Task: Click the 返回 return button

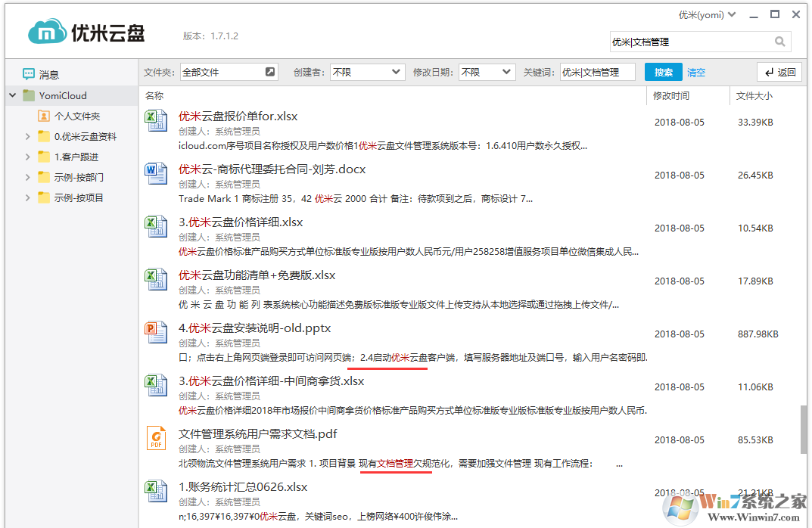Action: tap(779, 71)
